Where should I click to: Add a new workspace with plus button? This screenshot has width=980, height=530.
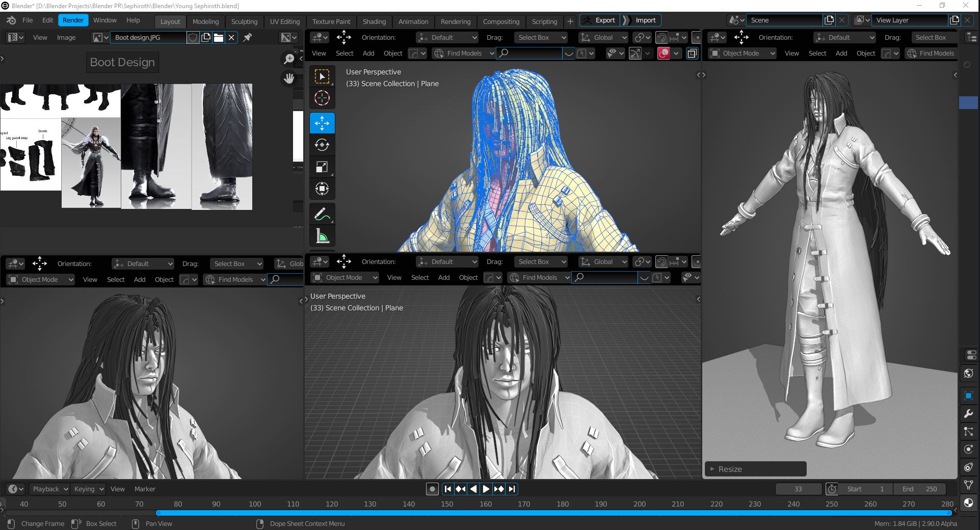pos(570,21)
